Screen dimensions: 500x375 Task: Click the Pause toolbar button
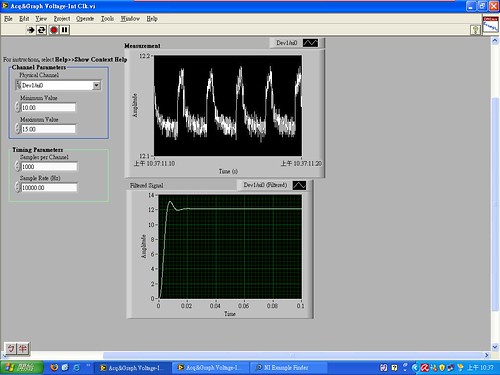(x=65, y=30)
